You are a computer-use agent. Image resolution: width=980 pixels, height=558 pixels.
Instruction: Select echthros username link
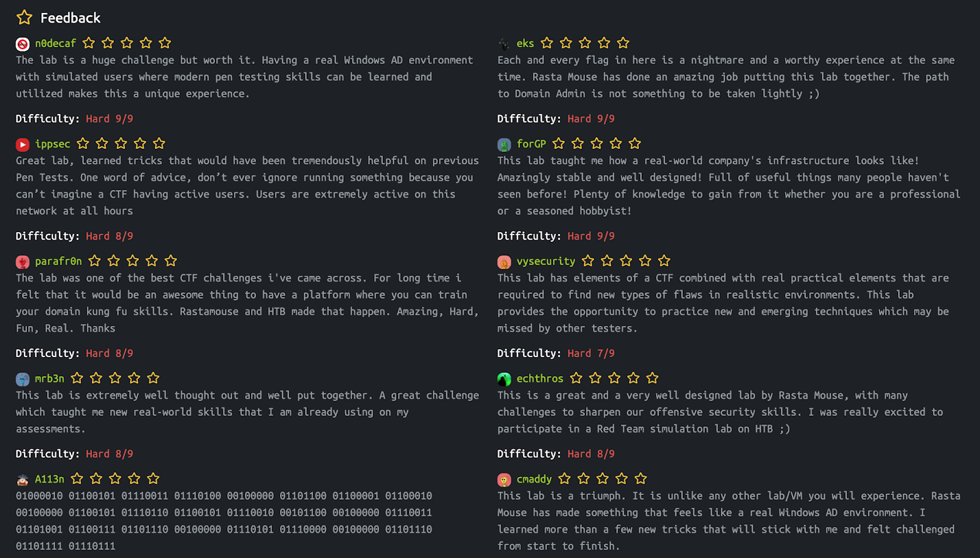tap(540, 379)
